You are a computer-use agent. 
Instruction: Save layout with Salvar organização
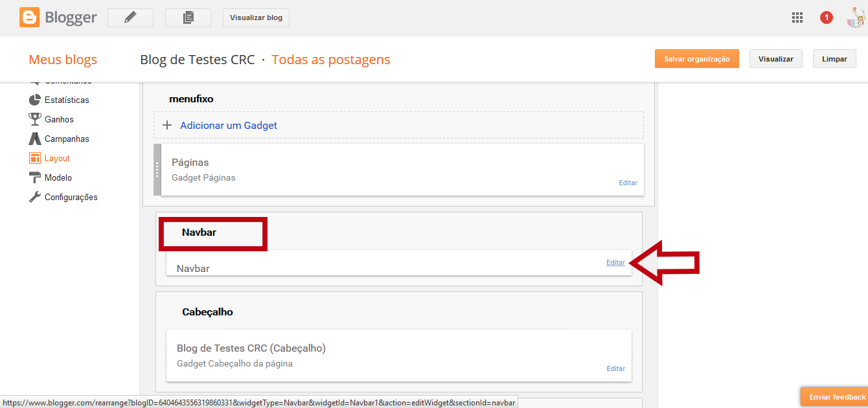(x=696, y=58)
